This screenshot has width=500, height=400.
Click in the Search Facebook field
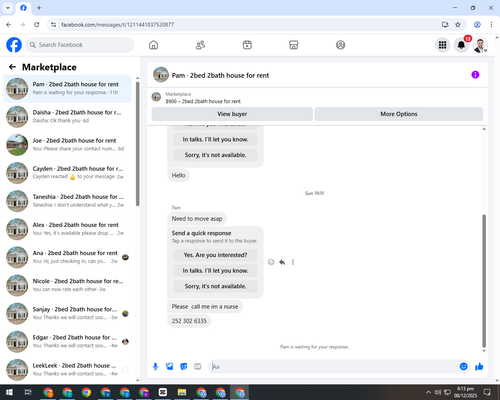[80, 45]
